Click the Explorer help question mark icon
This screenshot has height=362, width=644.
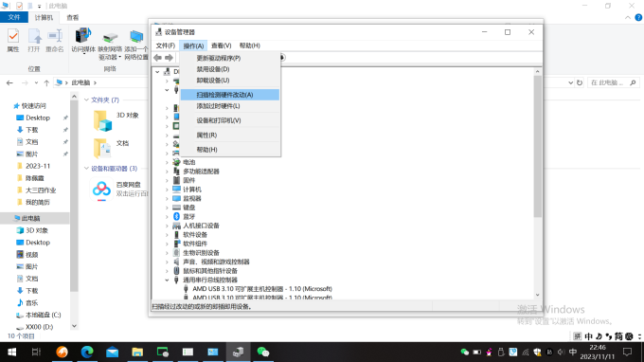(638, 17)
